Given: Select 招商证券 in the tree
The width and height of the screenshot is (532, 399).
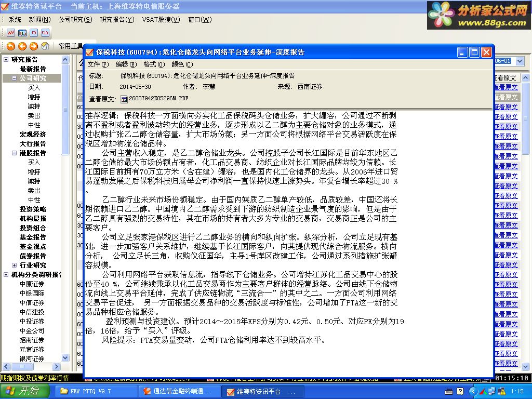Looking at the screenshot, I should pos(32,340).
